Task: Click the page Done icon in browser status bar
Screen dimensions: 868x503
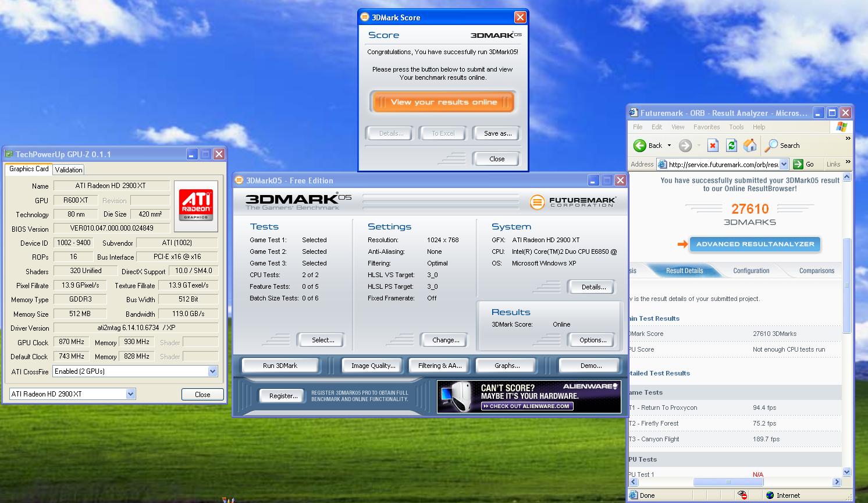Action: click(634, 495)
